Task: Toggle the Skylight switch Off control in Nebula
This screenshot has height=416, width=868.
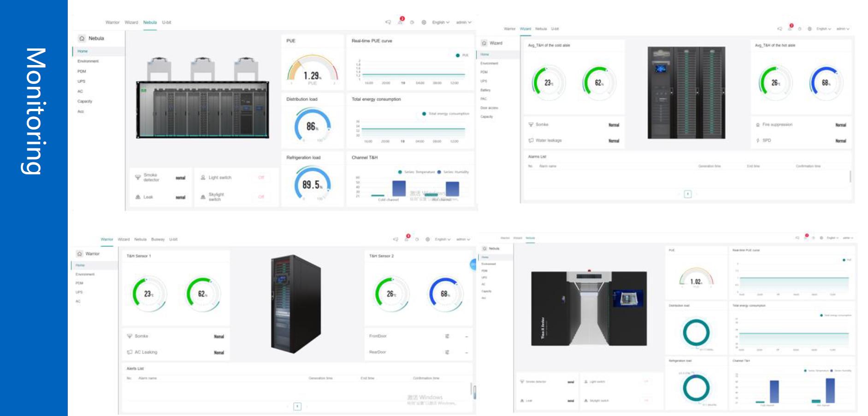Action: point(261,197)
